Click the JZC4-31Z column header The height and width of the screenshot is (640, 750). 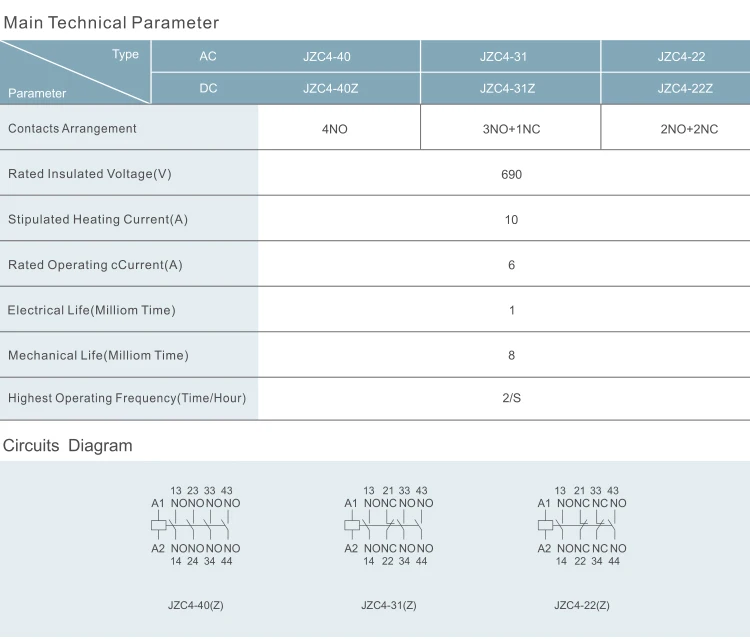[x=507, y=89]
